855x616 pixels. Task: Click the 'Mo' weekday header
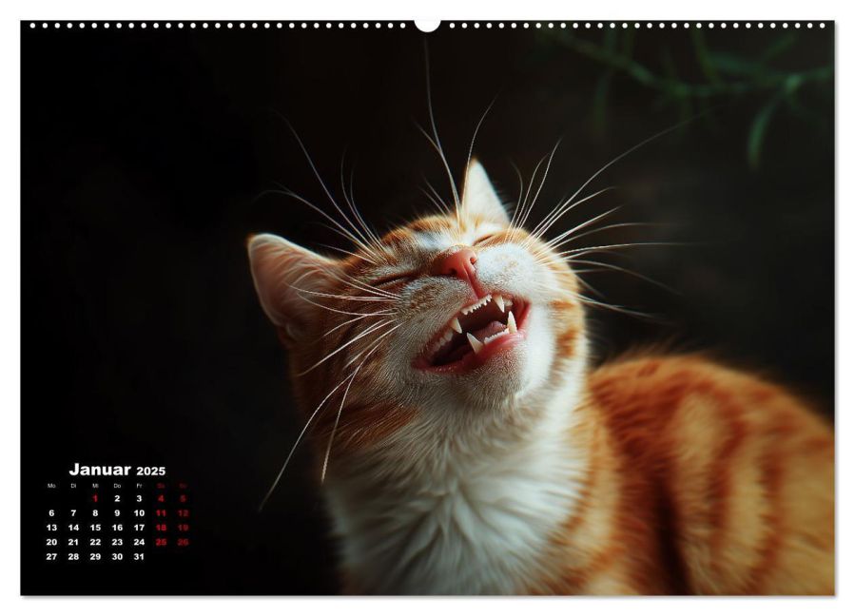coord(51,486)
